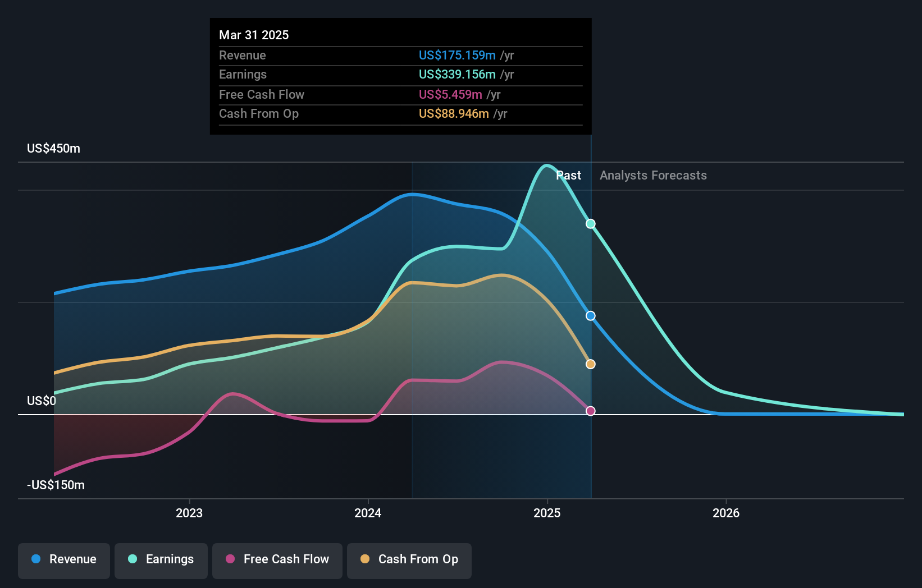The image size is (922, 588).
Task: Click the Earnings data point marker on the Mar 2025 line
Action: (x=591, y=224)
